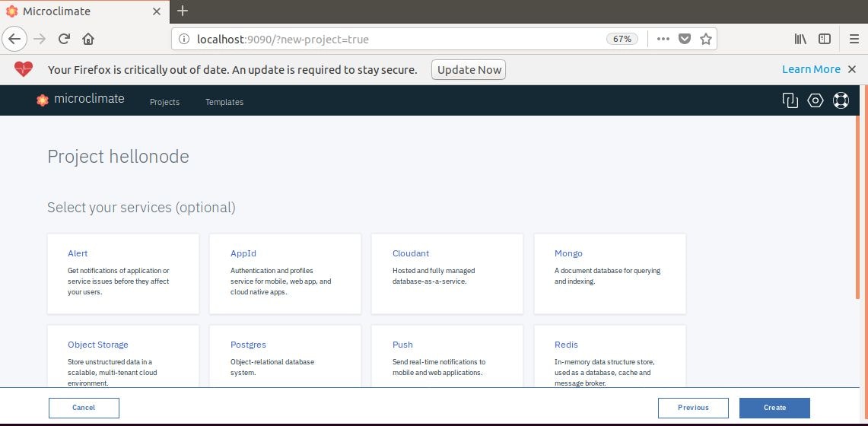Select the Redis service card

point(610,356)
